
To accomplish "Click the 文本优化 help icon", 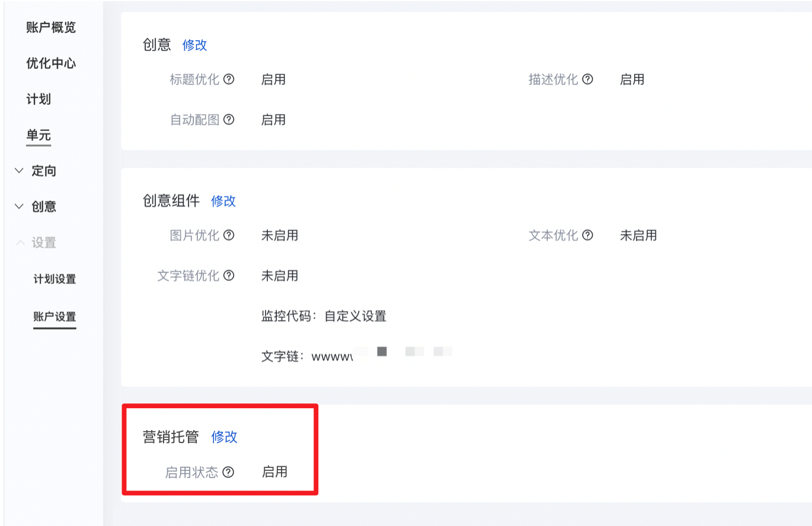I will point(587,235).
